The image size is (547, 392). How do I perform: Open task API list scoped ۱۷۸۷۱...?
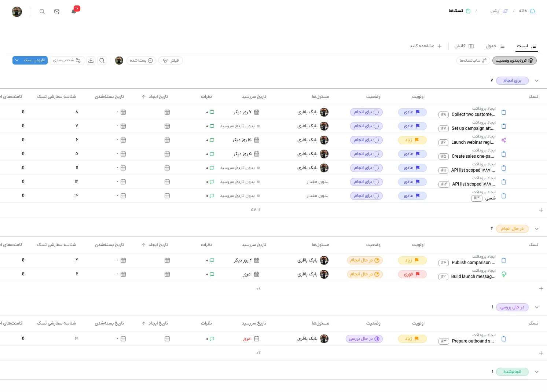click(x=473, y=170)
